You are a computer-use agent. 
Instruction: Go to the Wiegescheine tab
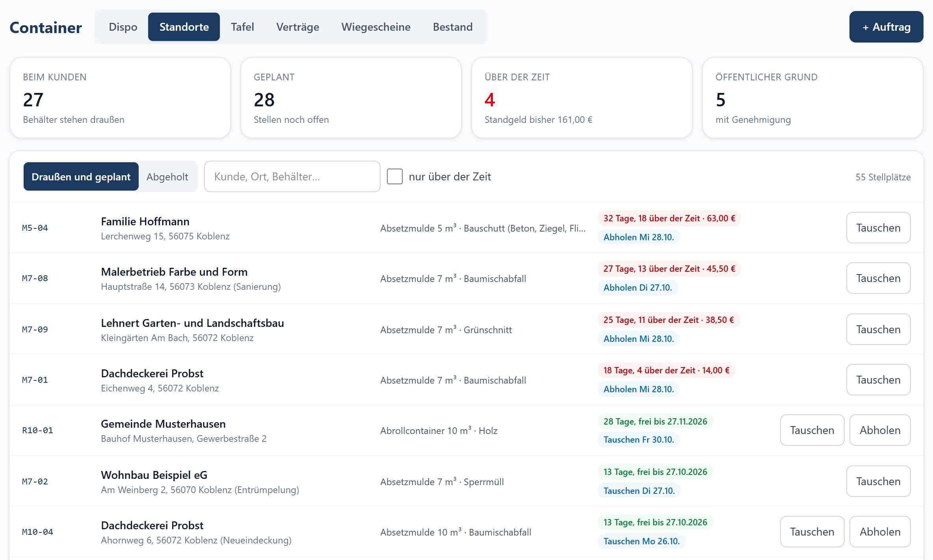pyautogui.click(x=376, y=27)
